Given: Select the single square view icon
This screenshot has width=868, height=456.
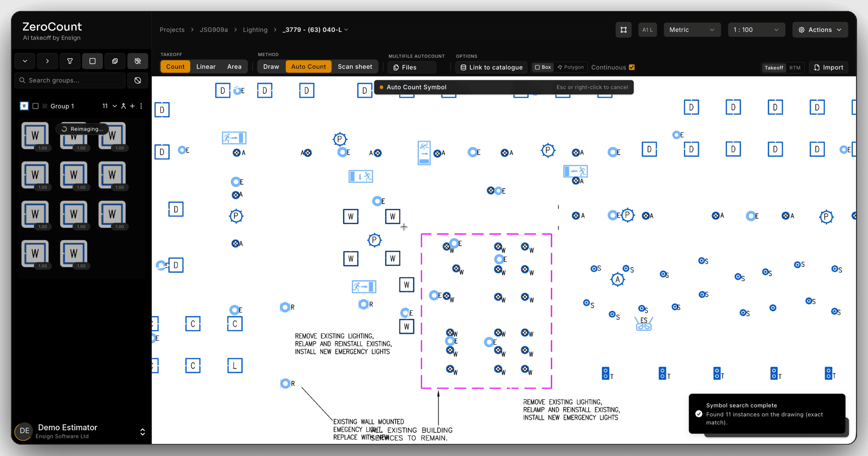Looking at the screenshot, I should pyautogui.click(x=92, y=61).
